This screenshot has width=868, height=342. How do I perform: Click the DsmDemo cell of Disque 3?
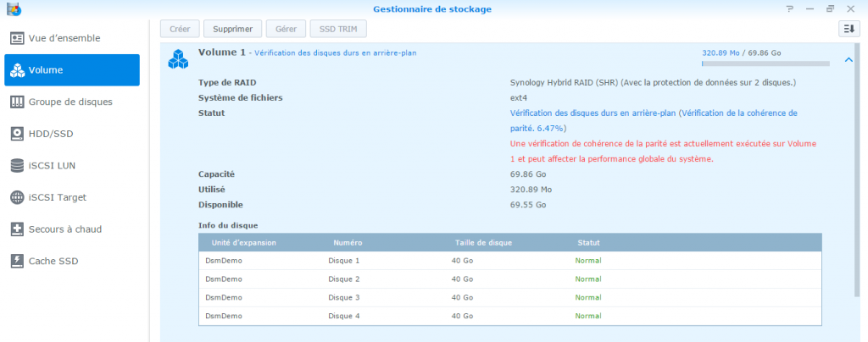(224, 297)
